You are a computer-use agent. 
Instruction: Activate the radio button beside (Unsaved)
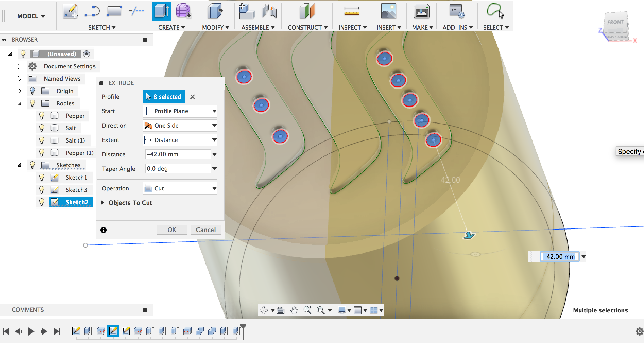coord(87,54)
